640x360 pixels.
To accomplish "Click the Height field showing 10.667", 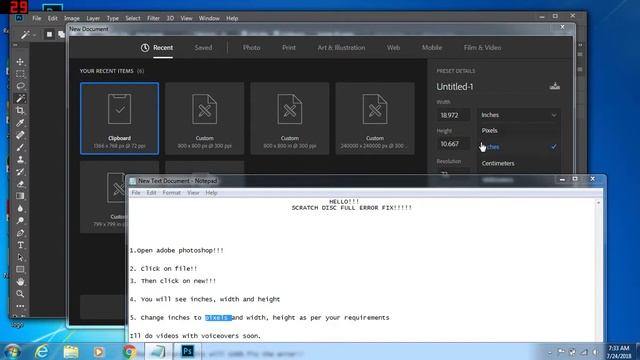I will pos(453,144).
